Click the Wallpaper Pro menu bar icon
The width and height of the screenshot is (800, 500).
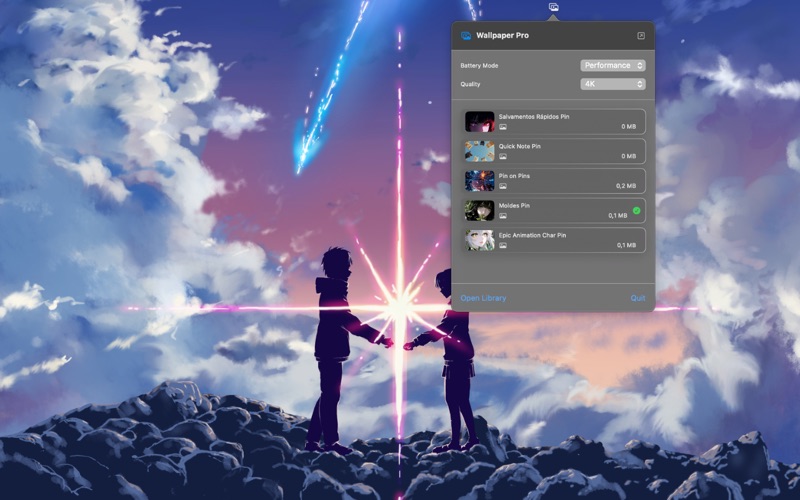(x=553, y=7)
